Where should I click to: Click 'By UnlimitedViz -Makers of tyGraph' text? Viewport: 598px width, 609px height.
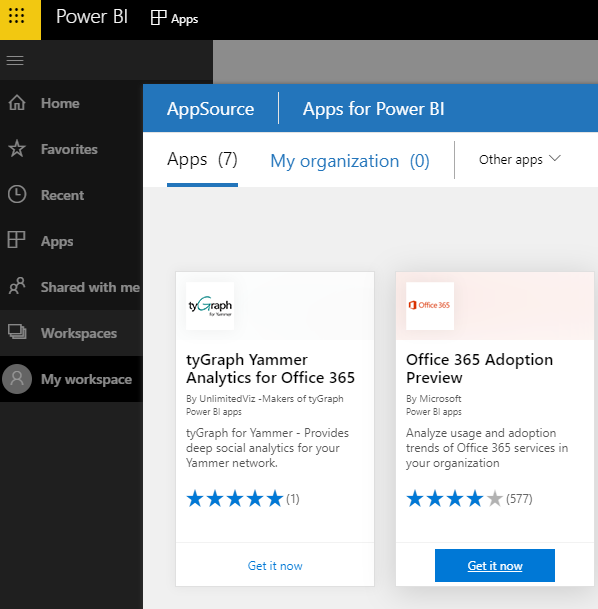[264, 399]
